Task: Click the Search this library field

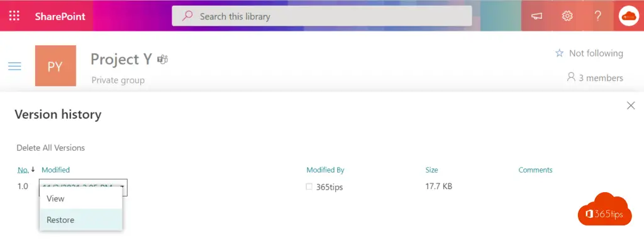Action: (x=321, y=16)
